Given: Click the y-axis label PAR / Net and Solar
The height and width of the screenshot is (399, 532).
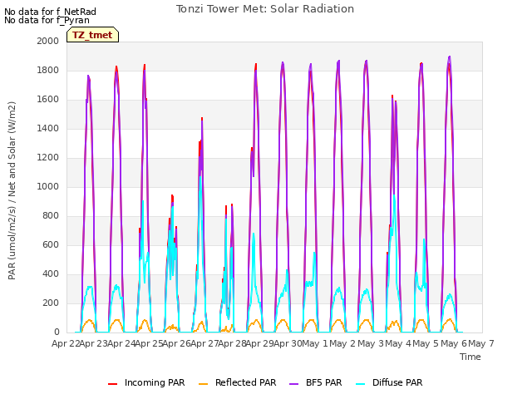Looking at the screenshot, I should 12,190.
